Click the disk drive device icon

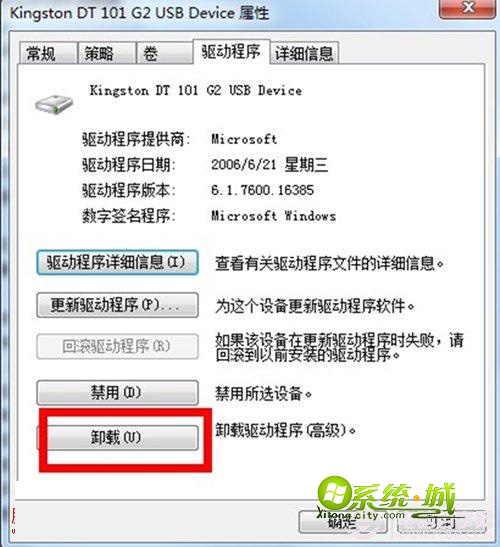tap(54, 104)
